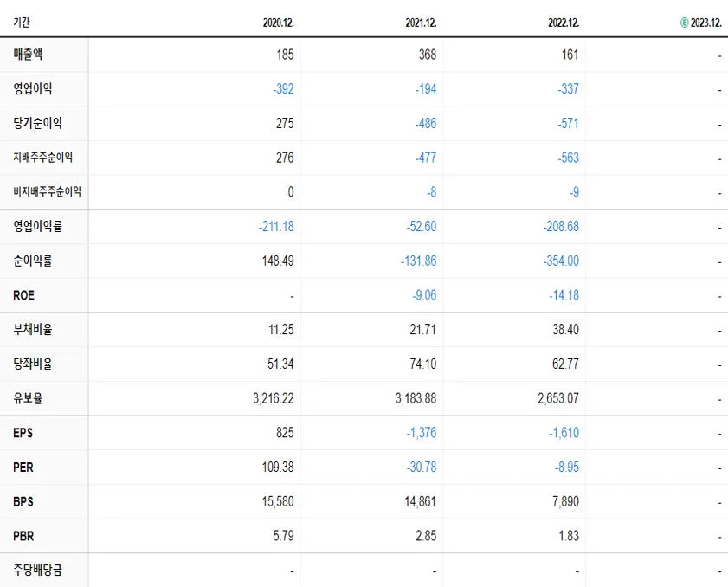Click the 주당배당금 row label

(x=37, y=570)
